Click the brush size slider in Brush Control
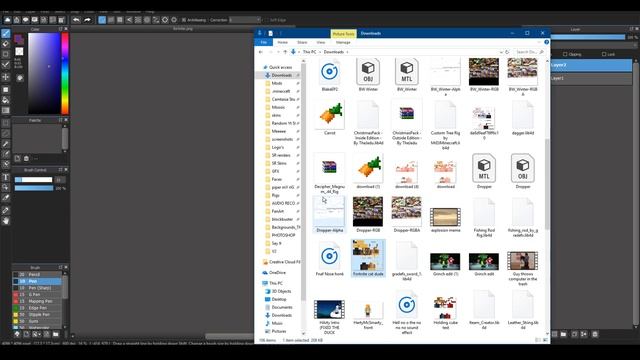Image resolution: width=640 pixels, height=360 pixels. (33, 180)
